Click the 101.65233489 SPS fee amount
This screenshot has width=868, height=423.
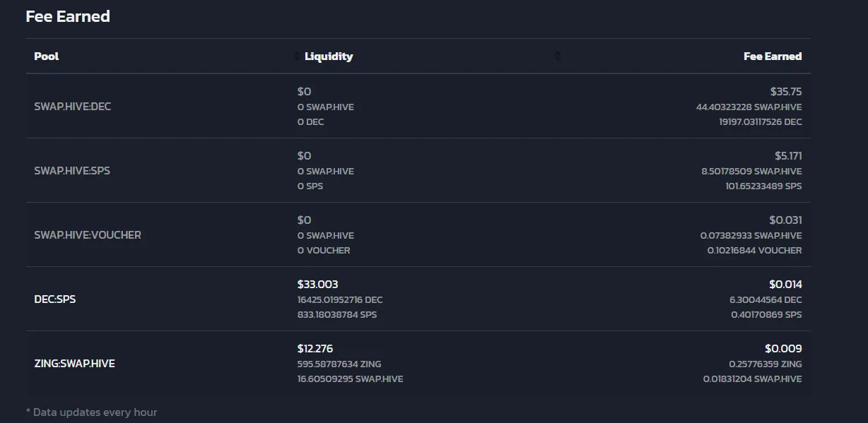point(764,186)
